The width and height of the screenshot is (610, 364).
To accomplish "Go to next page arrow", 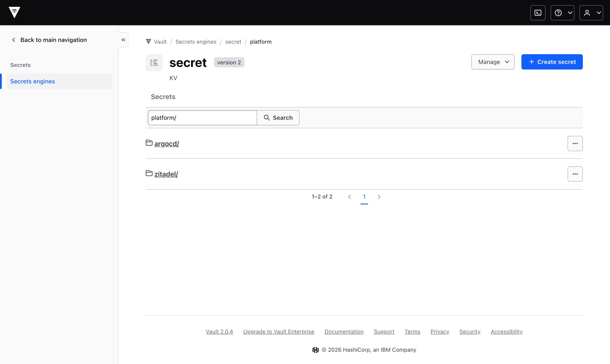I will point(379,197).
